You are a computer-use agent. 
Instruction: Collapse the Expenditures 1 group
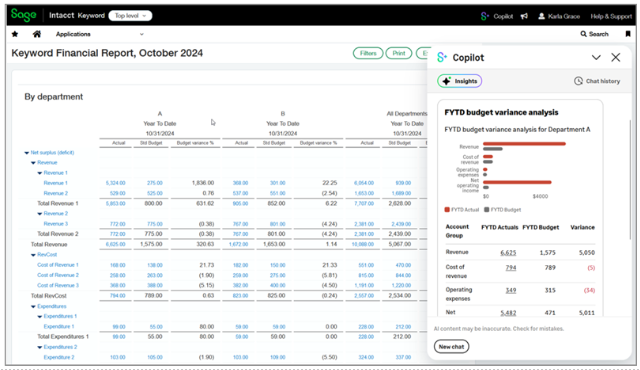40,316
